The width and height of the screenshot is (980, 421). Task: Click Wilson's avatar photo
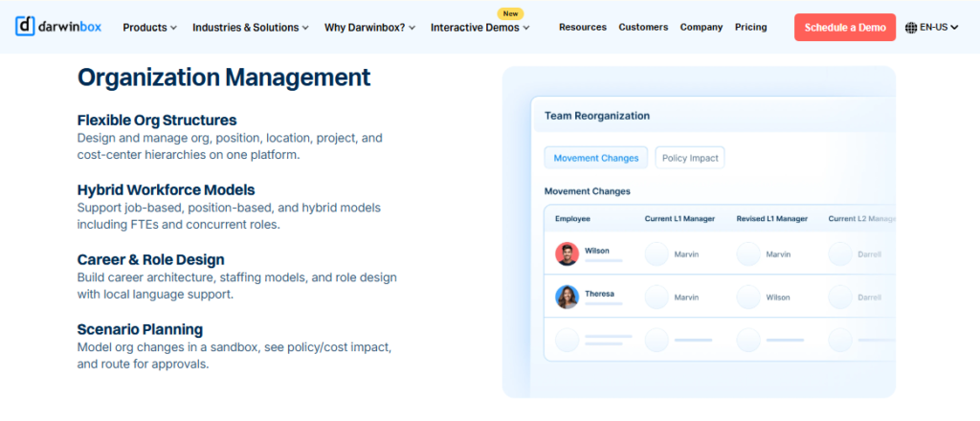point(567,254)
